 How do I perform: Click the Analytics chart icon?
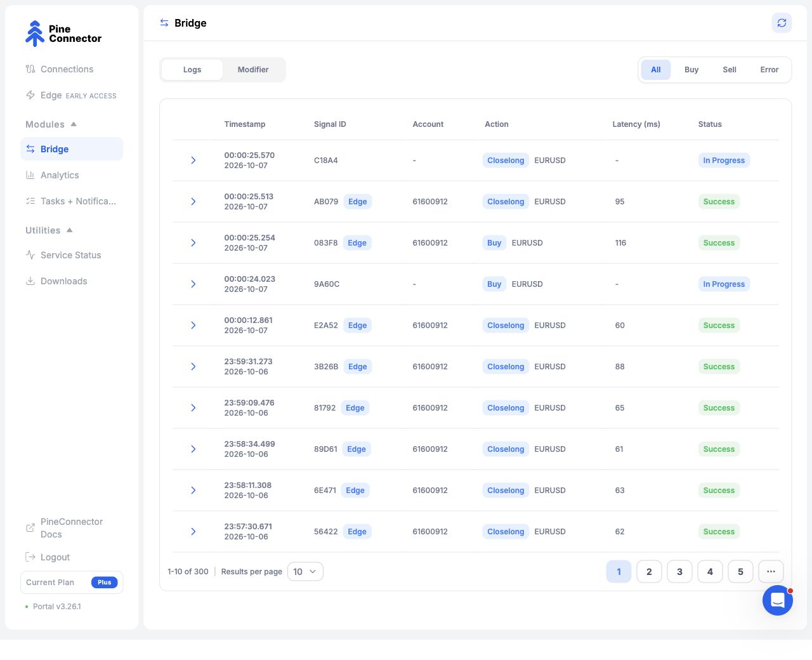(30, 175)
